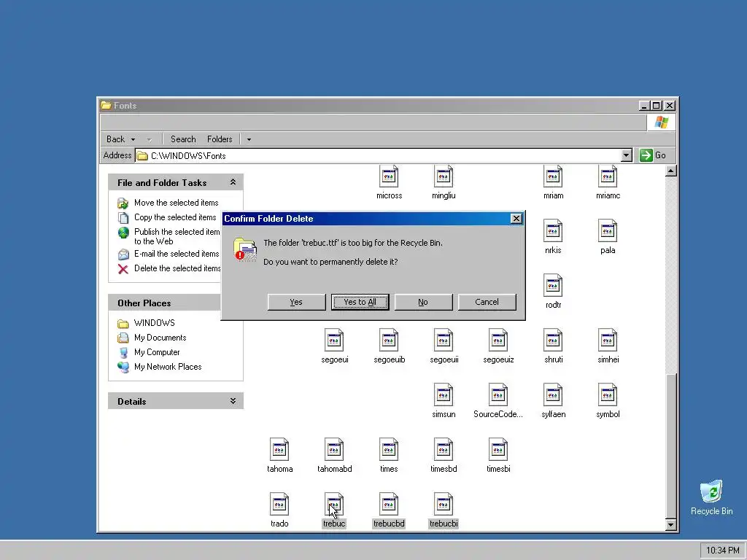Select the tahoma font file icon
The width and height of the screenshot is (747, 560).
point(279,450)
